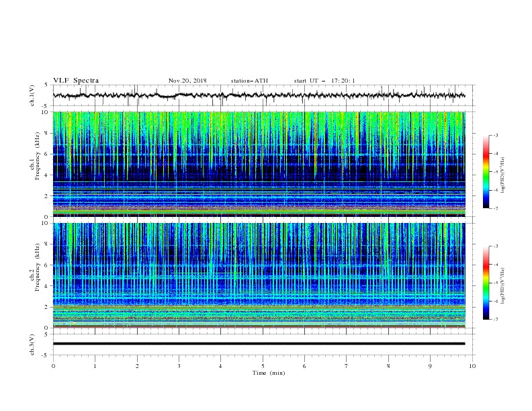
Task: Click the 'VLF Spectra' title text
Action: tap(76, 81)
